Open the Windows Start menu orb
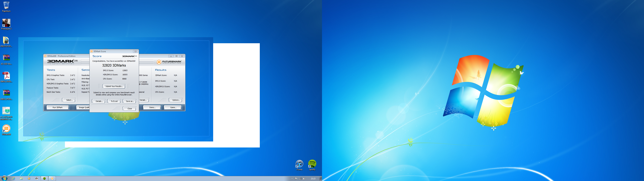This screenshot has height=181, width=644. 5,178
